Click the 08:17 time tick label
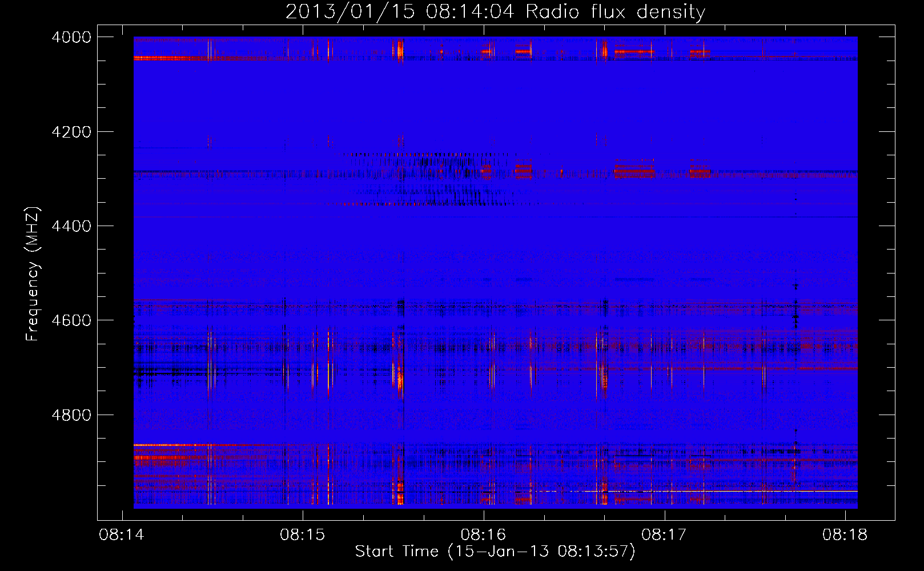Image resolution: width=924 pixels, height=571 pixels. pos(664,535)
